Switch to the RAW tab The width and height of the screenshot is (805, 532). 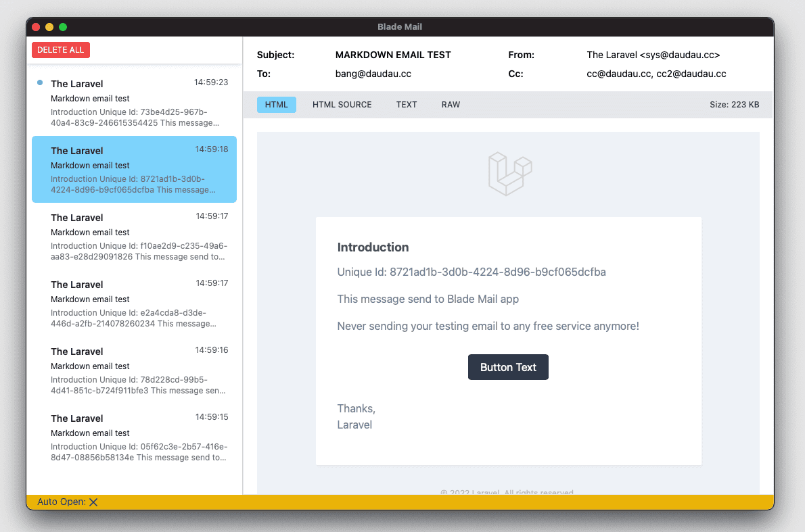point(451,105)
